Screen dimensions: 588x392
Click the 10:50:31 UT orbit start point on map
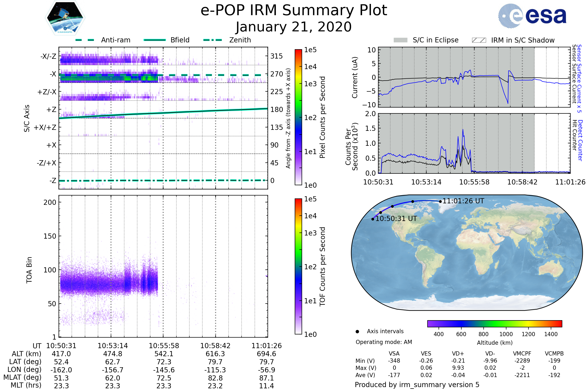click(x=373, y=219)
